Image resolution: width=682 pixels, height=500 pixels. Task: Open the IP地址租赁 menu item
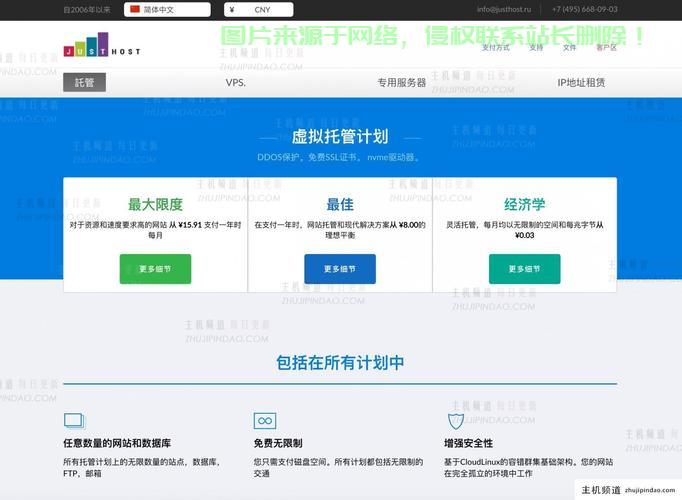pyautogui.click(x=581, y=82)
